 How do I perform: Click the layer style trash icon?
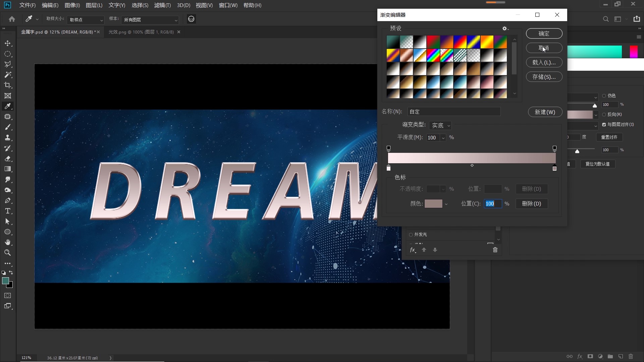coord(495,250)
